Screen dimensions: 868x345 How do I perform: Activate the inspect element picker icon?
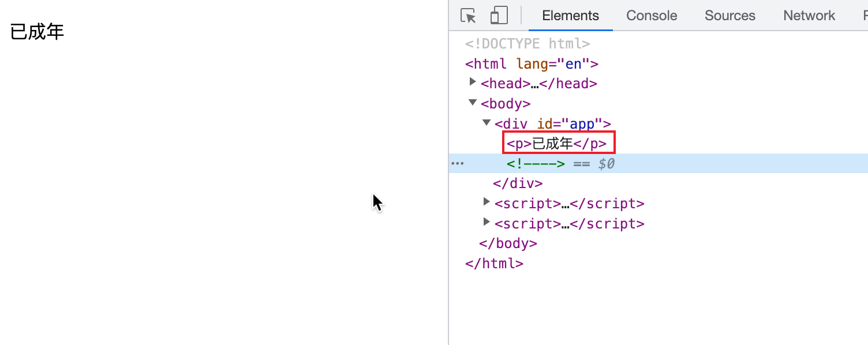(x=469, y=16)
